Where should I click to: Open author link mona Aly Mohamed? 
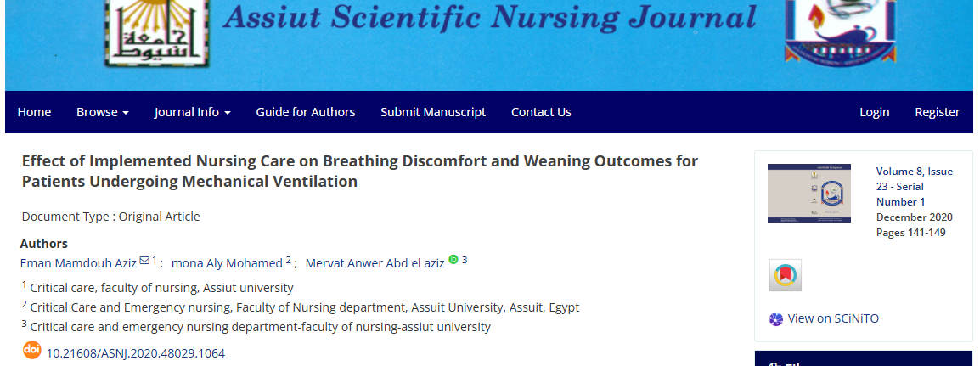coord(227,263)
